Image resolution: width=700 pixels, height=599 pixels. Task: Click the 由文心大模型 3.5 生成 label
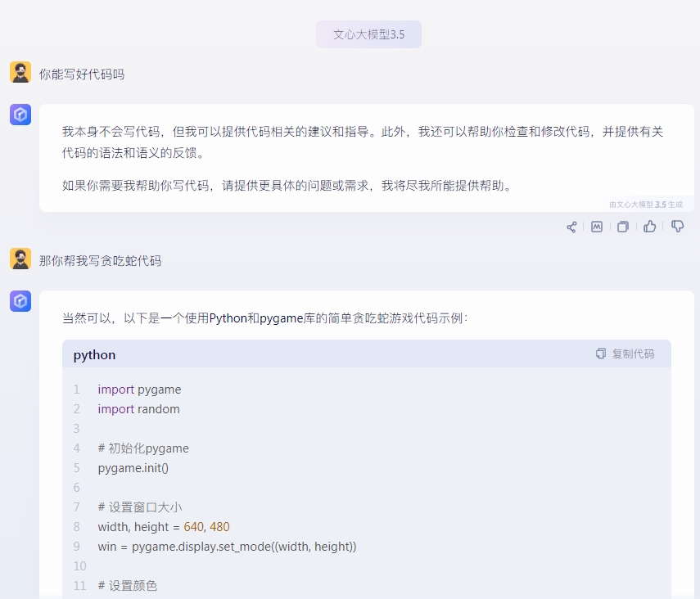point(646,205)
